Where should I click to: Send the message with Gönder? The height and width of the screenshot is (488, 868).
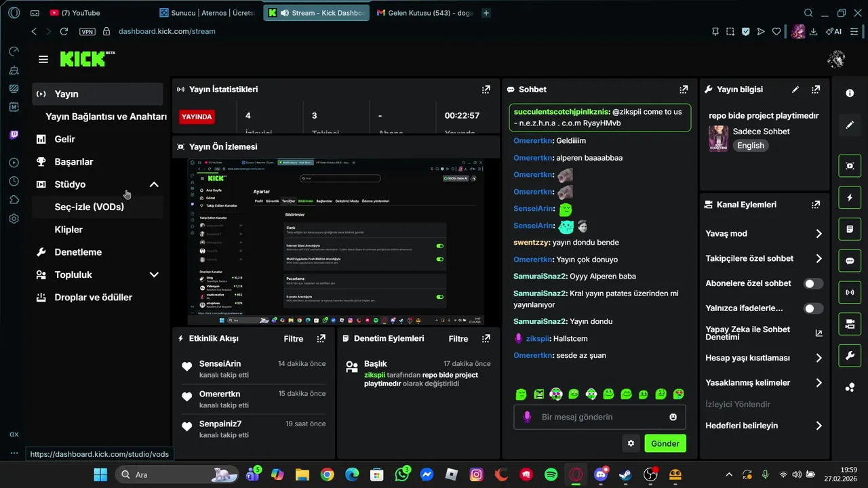[665, 443]
